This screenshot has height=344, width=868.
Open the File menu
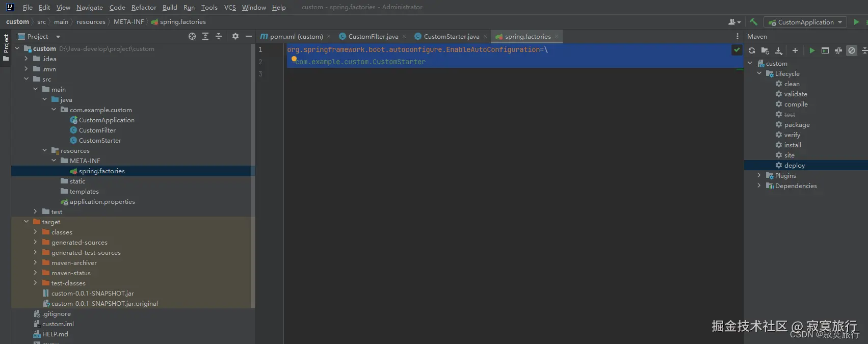(28, 7)
